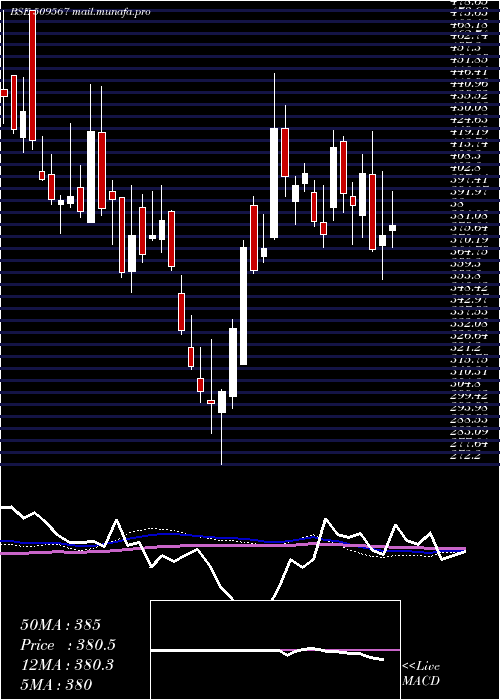Viewport: 500px width, 700px height.
Task: Click the 321.2 price axis label
Action: pyautogui.click(x=465, y=348)
